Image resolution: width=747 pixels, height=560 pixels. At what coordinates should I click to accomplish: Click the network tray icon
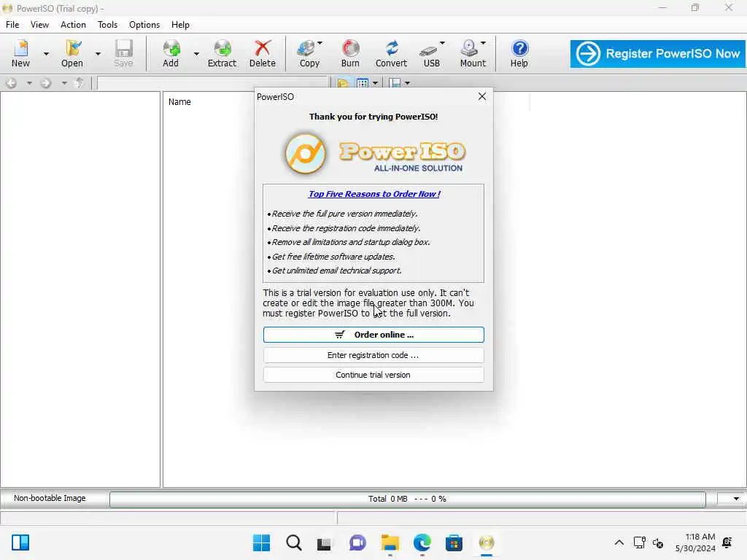(639, 542)
